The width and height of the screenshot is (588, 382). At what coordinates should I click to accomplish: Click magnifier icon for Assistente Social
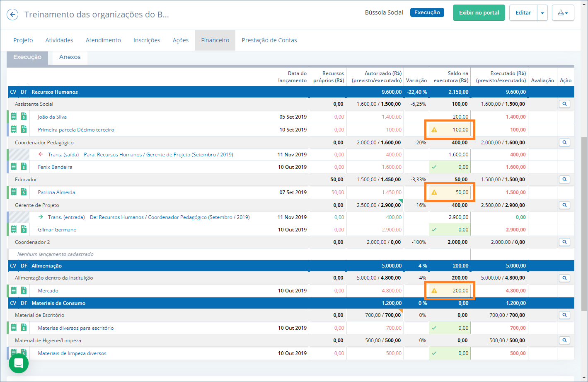[564, 104]
